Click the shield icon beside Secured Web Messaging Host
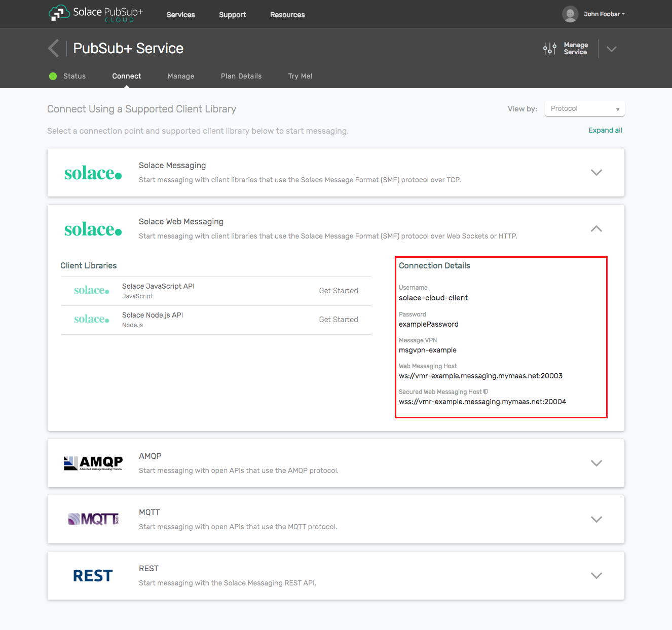Image resolution: width=672 pixels, height=630 pixels. [x=486, y=391]
